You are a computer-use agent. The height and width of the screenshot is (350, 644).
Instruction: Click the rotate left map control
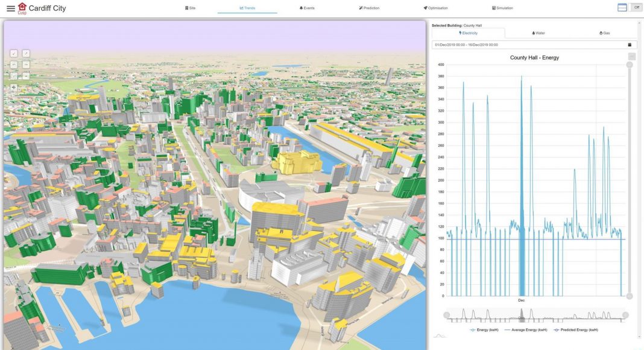coord(14,65)
